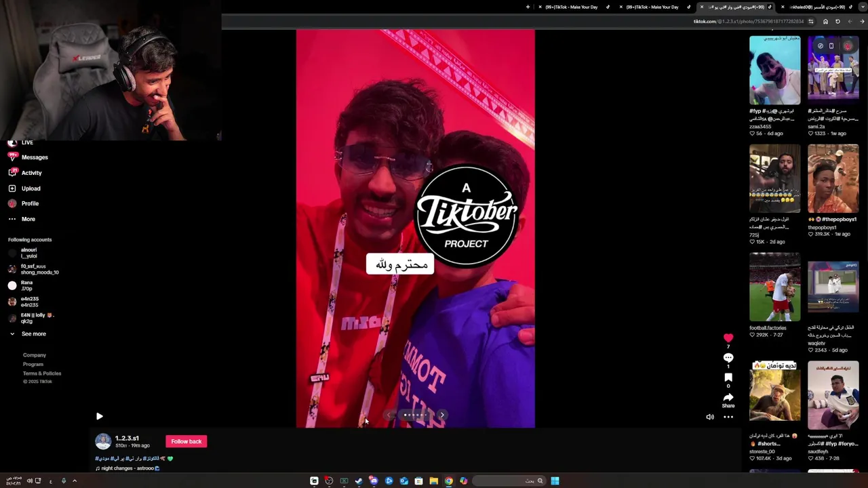Image resolution: width=868 pixels, height=488 pixels.
Task: Open the zzaa3455 video thumbnail
Action: coord(774,70)
